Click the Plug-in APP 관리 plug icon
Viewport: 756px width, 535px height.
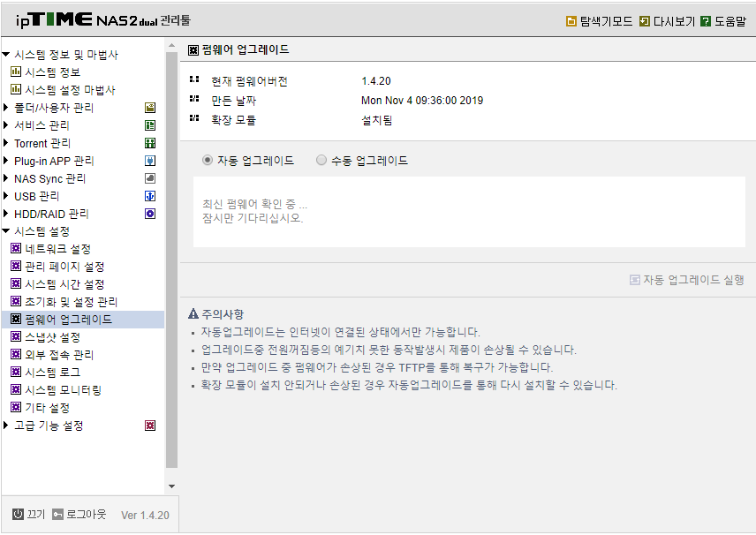[x=150, y=161]
